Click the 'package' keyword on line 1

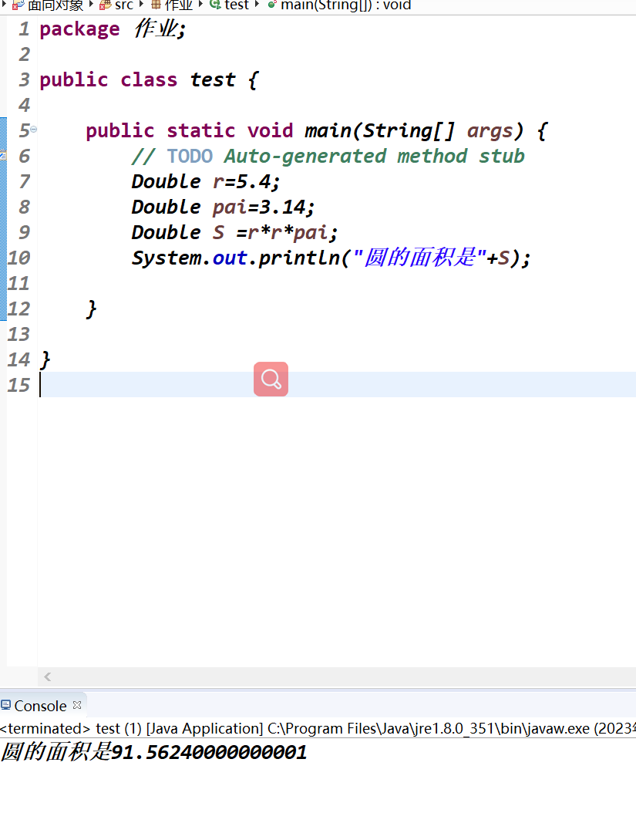79,29
